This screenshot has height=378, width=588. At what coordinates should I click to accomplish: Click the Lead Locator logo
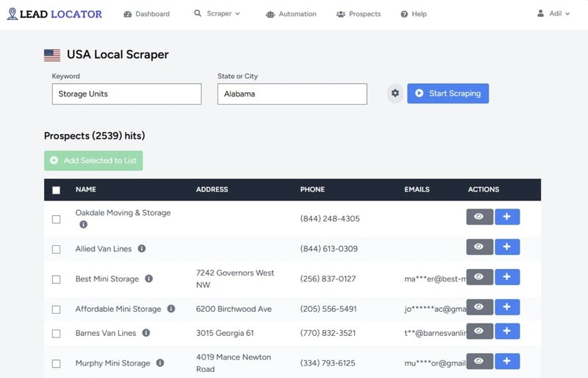(54, 13)
